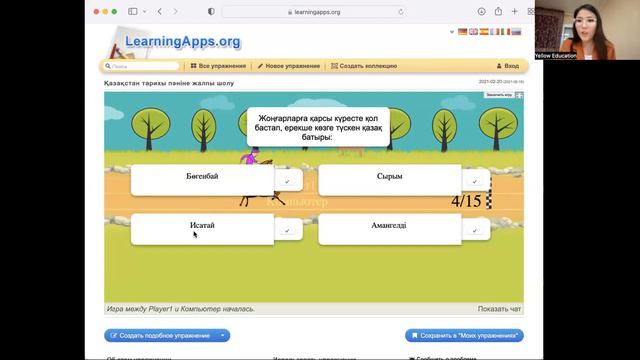Select the answer card 'Исатай'
640x360 pixels.
coord(202,229)
